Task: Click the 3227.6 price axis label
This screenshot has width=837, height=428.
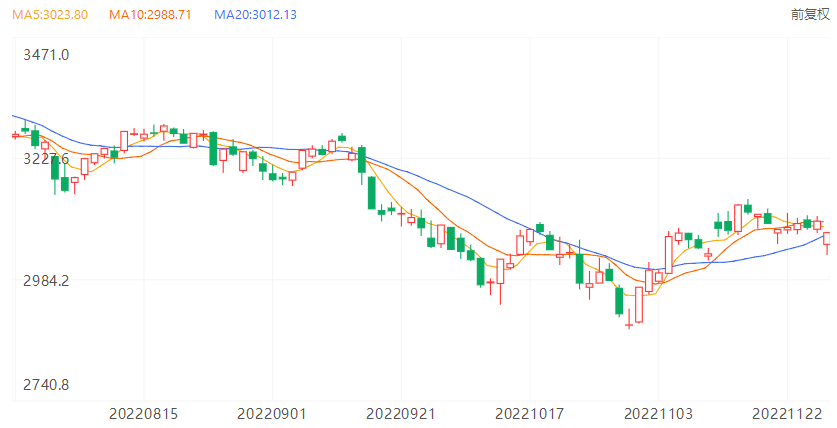Action: click(x=46, y=159)
